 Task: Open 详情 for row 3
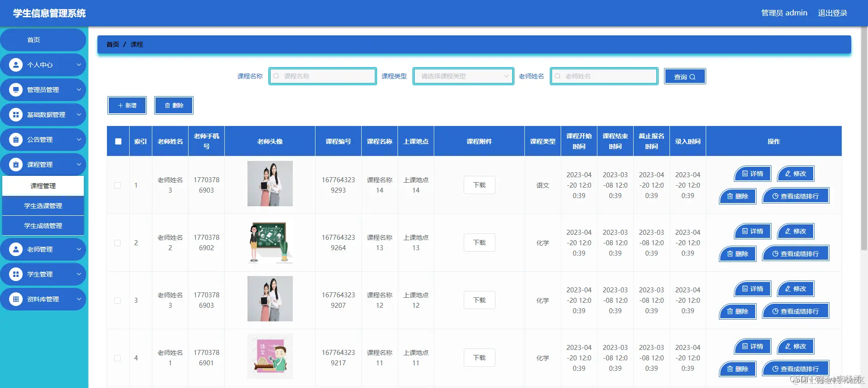click(753, 289)
